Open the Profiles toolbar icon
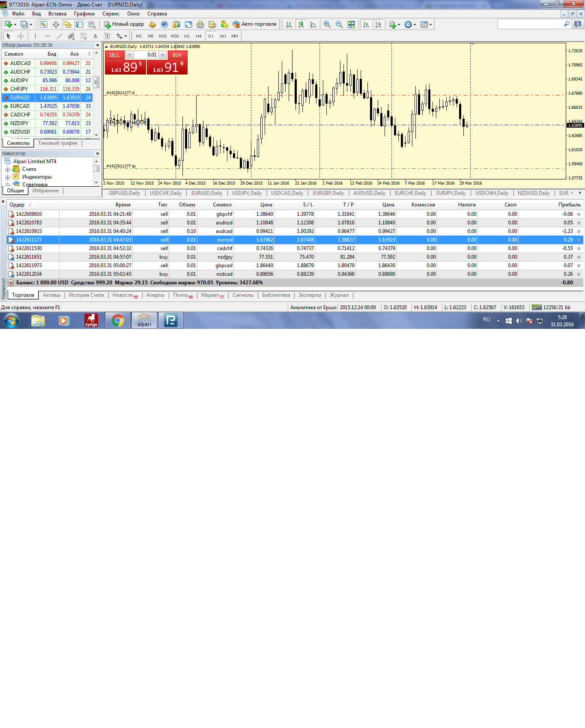This screenshot has height=728, width=585. 24,24
